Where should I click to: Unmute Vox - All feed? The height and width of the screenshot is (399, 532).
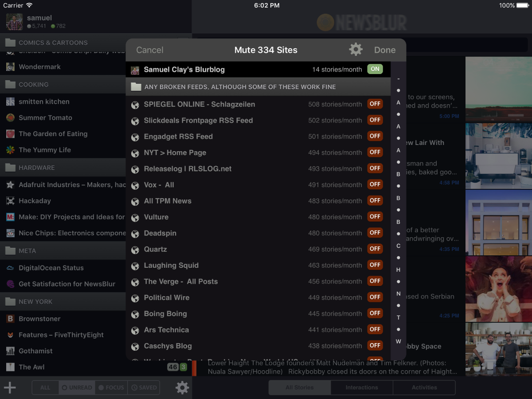[x=375, y=184]
